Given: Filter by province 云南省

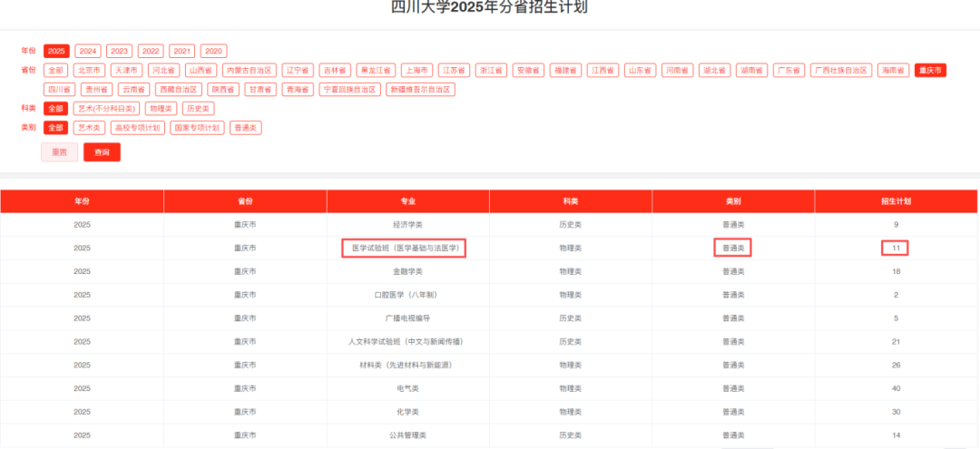Looking at the screenshot, I should tap(133, 90).
